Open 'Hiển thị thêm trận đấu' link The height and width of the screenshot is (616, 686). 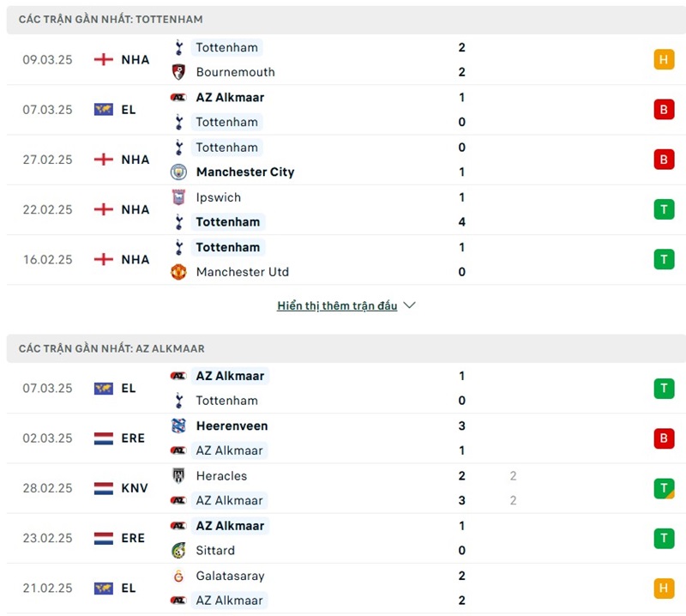point(337,305)
